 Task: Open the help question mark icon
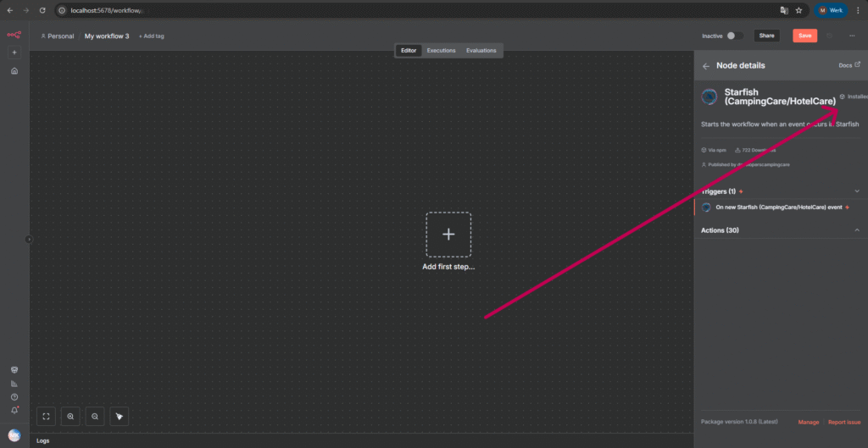[14, 396]
